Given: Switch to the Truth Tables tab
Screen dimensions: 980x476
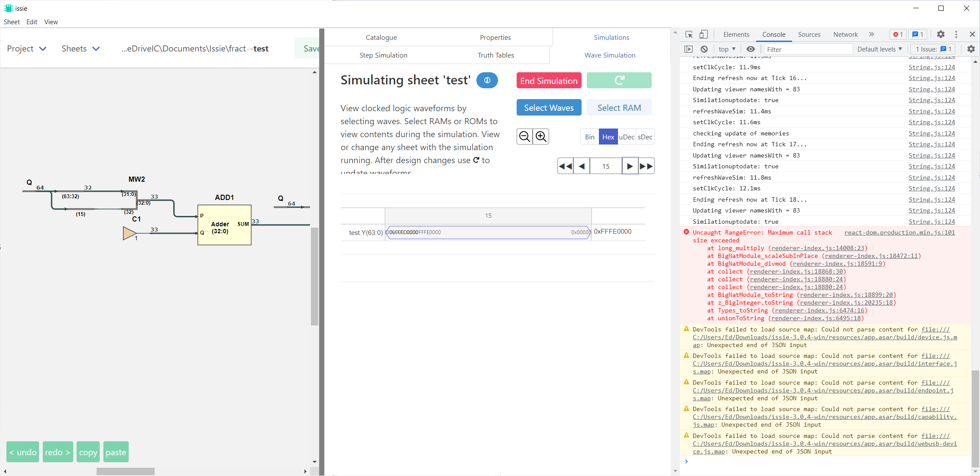Looking at the screenshot, I should (x=496, y=55).
